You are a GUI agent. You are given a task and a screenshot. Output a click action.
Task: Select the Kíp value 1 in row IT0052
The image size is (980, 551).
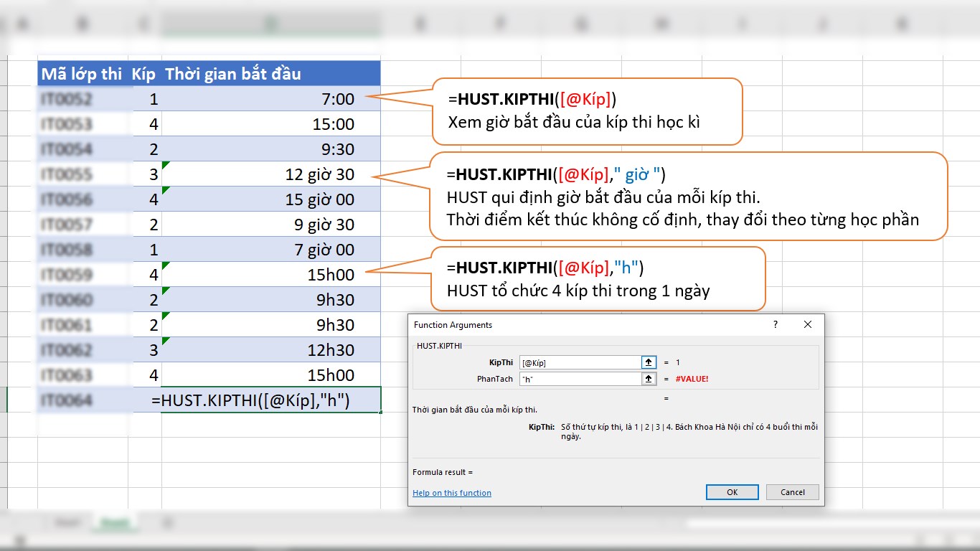coord(144,99)
